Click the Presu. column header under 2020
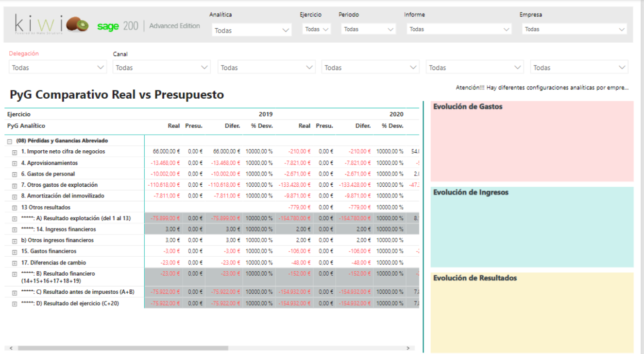The width and height of the screenshot is (644, 354). [x=324, y=125]
